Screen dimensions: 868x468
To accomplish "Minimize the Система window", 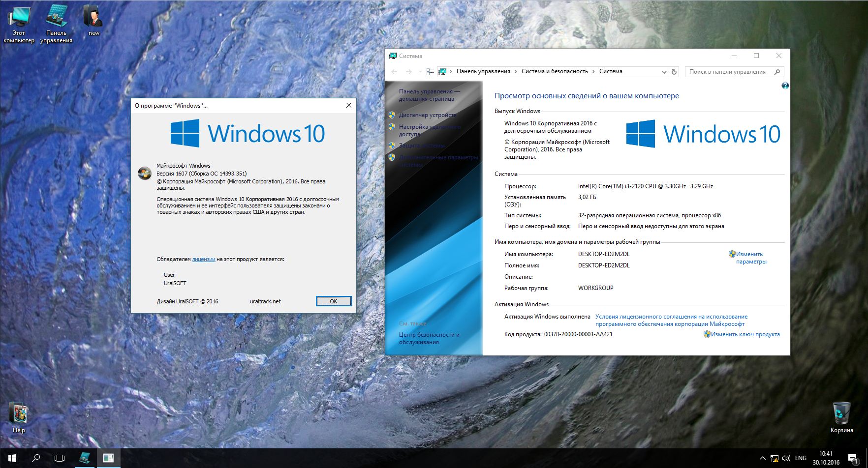I will point(734,56).
